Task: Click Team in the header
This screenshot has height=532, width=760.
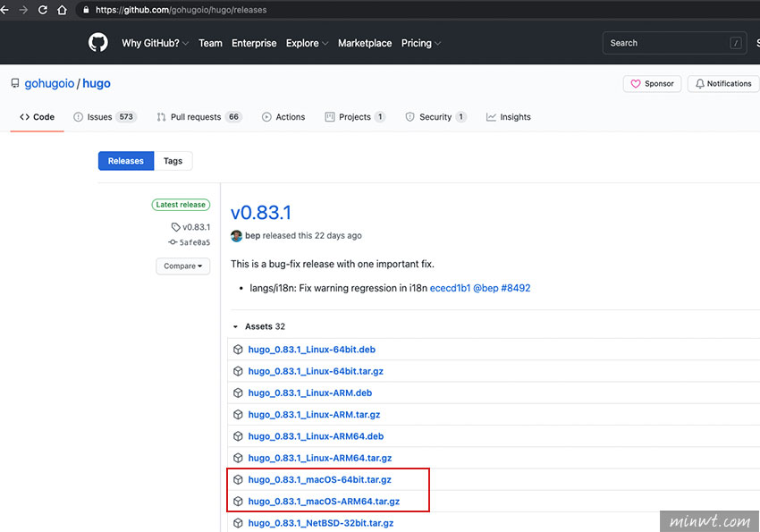Action: 210,43
